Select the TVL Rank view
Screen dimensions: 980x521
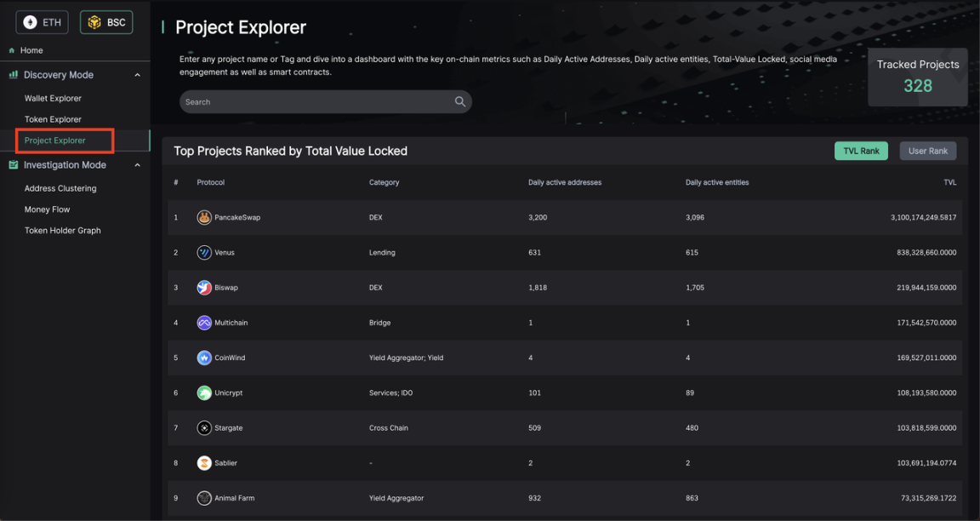click(861, 151)
